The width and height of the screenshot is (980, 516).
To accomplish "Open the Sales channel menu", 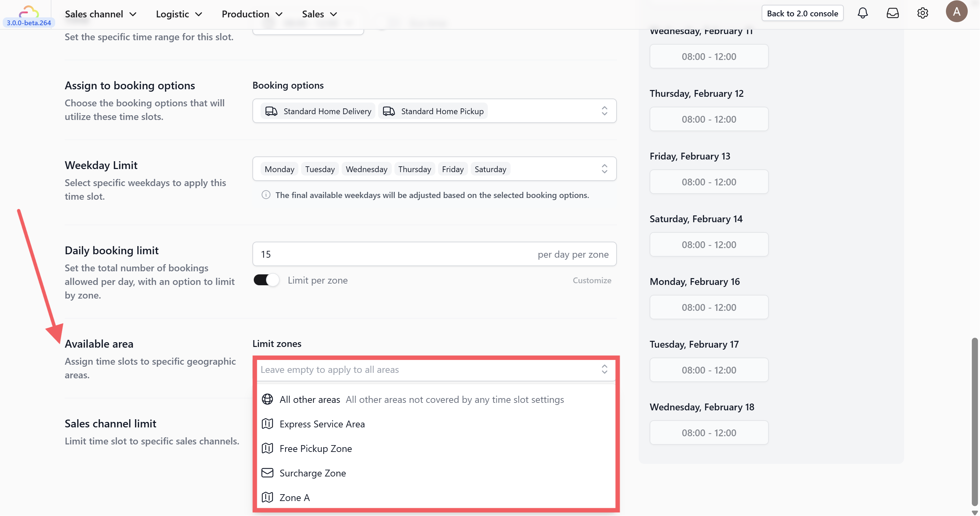I will pos(100,14).
